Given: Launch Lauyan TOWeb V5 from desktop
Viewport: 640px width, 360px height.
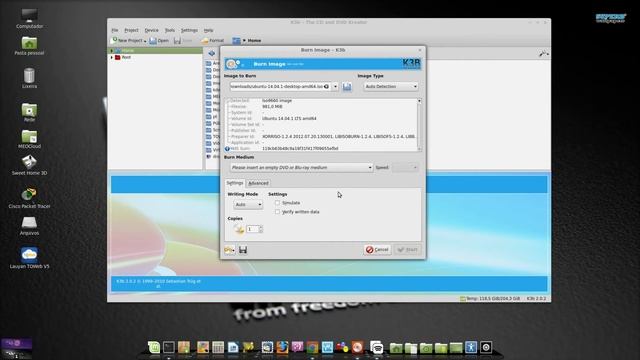Looking at the screenshot, I should [29, 257].
